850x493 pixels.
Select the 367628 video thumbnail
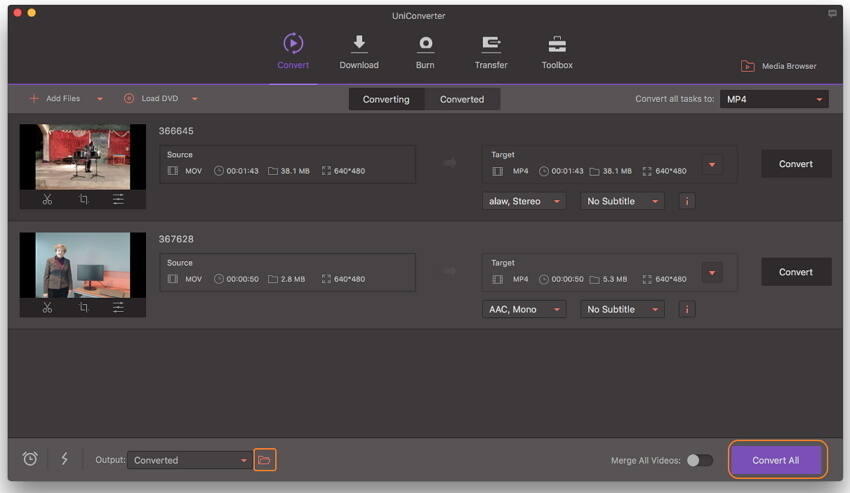click(83, 265)
